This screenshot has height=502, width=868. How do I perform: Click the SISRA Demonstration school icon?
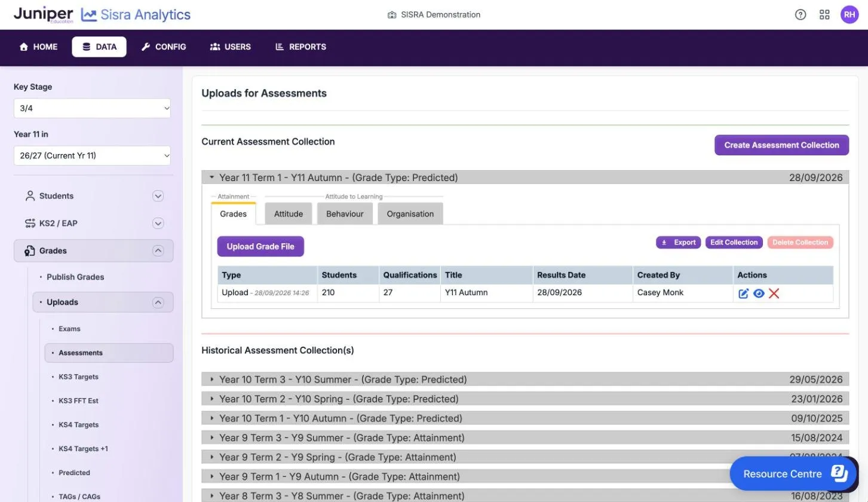point(392,15)
